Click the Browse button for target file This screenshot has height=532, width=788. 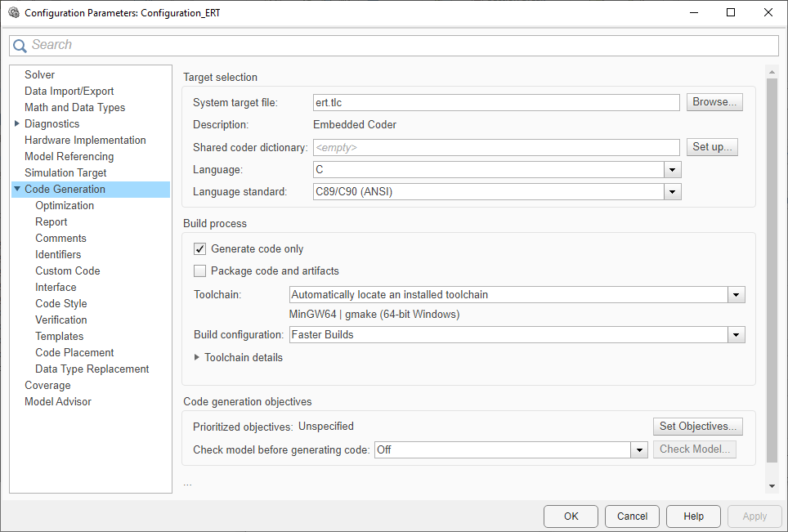(x=714, y=102)
